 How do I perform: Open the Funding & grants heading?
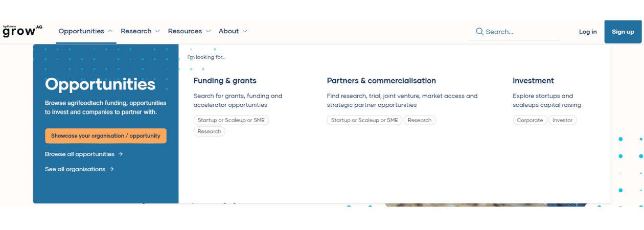click(x=225, y=81)
